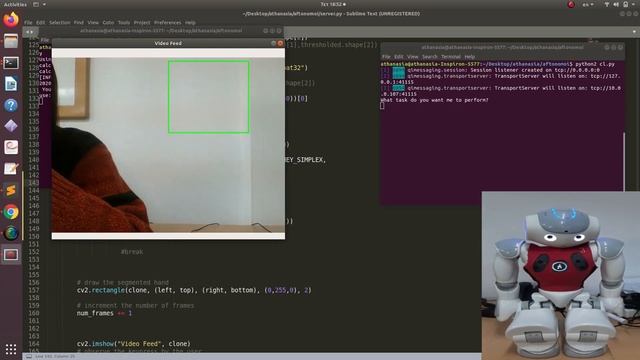The image size is (640, 360).
Task: Open the front terminal's File menu
Action: point(386,57)
